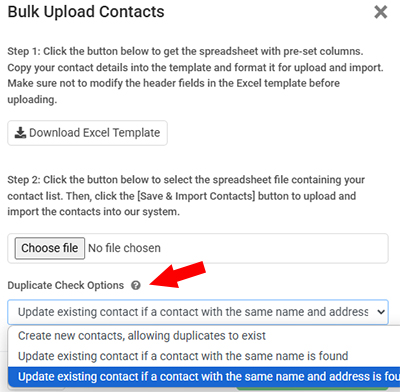Click the download icon in the Excel Template button
Image resolution: width=400 pixels, height=392 pixels.
coord(20,133)
